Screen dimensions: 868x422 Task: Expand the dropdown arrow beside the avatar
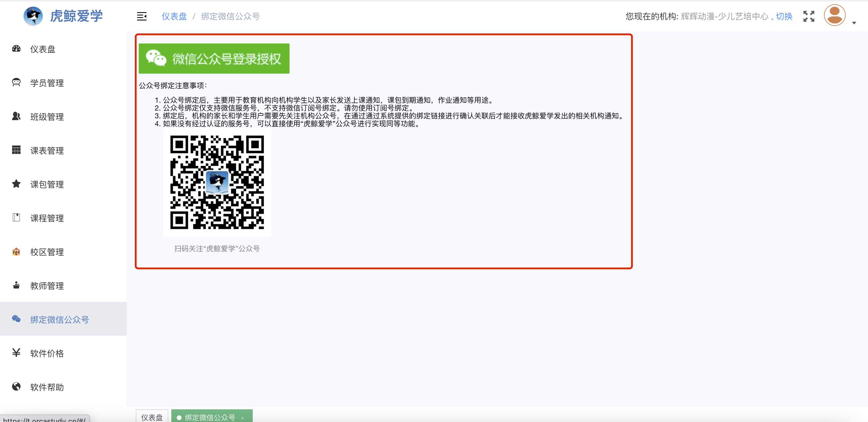(854, 23)
